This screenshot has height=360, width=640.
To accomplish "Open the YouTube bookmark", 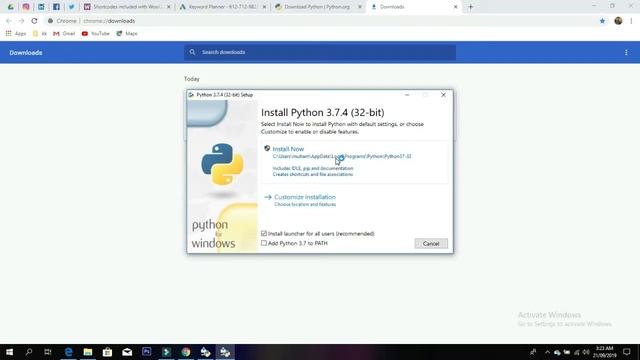I will [96, 33].
